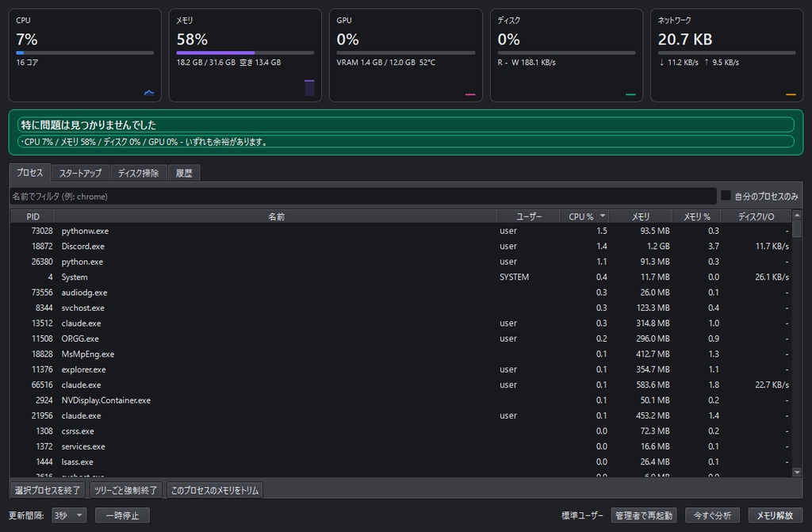This screenshot has width=812, height=532.
Task: Free memory using the メモリ解放 button
Action: coord(775,515)
